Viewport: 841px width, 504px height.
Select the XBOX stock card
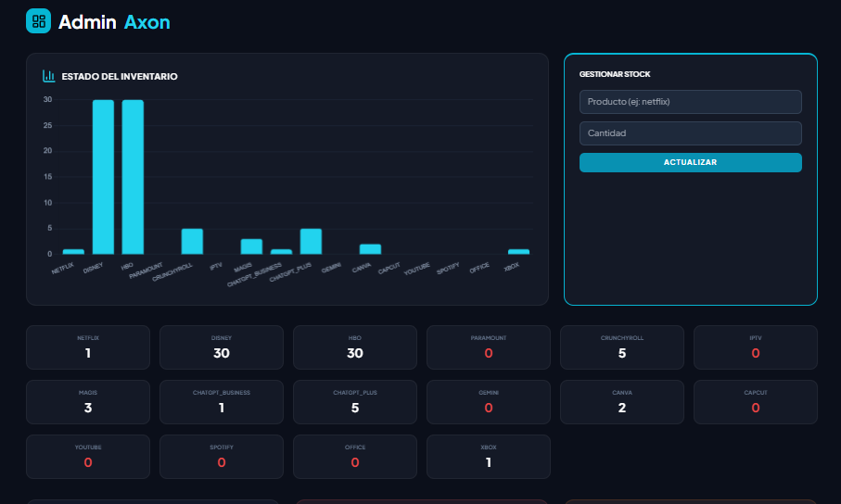pyautogui.click(x=489, y=457)
